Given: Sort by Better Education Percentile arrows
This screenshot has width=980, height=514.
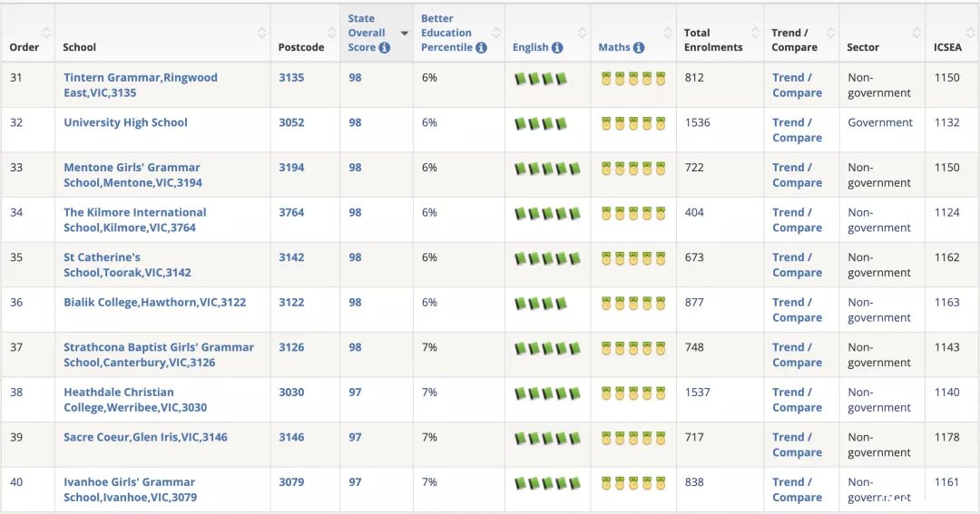Looking at the screenshot, I should tap(496, 33).
